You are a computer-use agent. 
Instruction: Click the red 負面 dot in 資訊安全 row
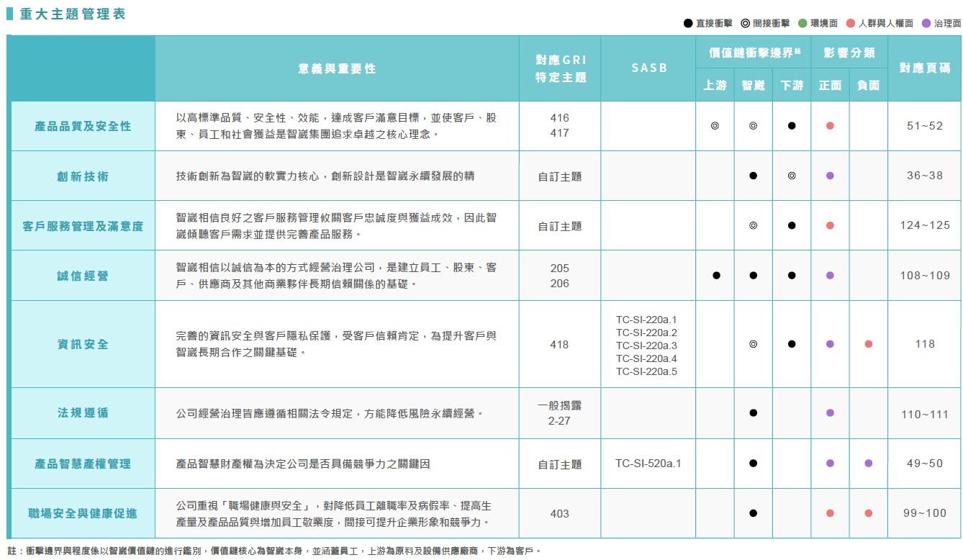pos(869,344)
